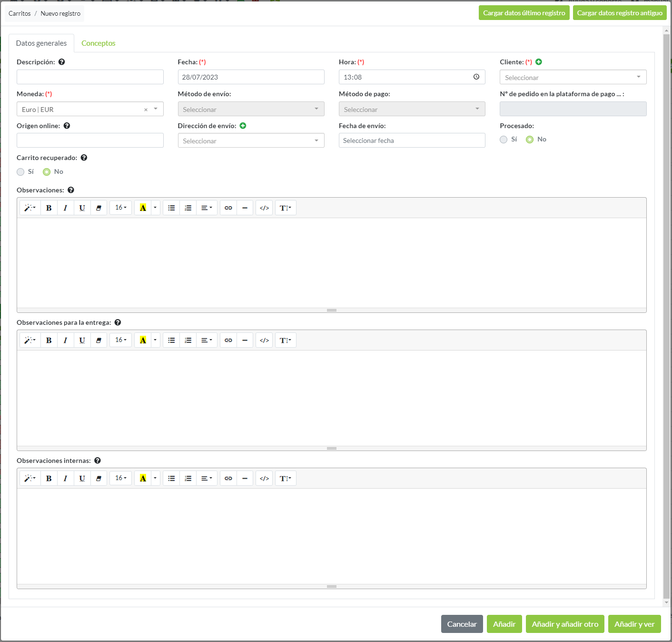Image resolution: width=672 pixels, height=642 pixels.
Task: Click Bold in the Observaciones editor toolbar
Action: tap(49, 208)
